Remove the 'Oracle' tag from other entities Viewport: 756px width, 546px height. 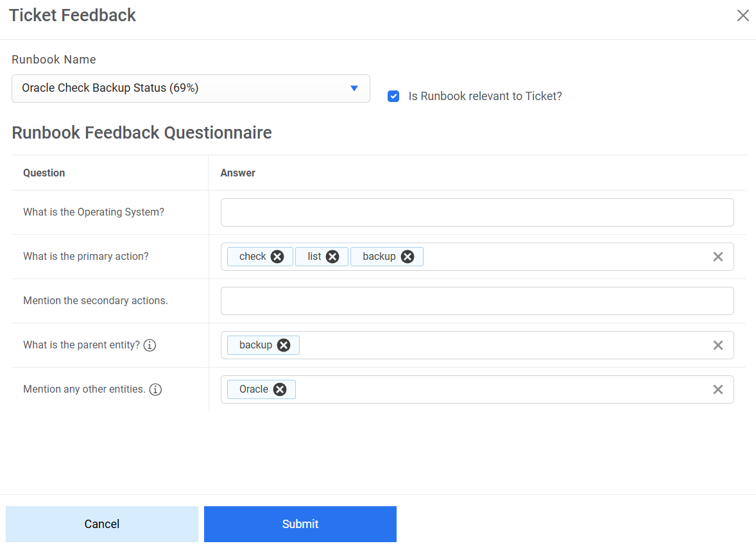280,389
